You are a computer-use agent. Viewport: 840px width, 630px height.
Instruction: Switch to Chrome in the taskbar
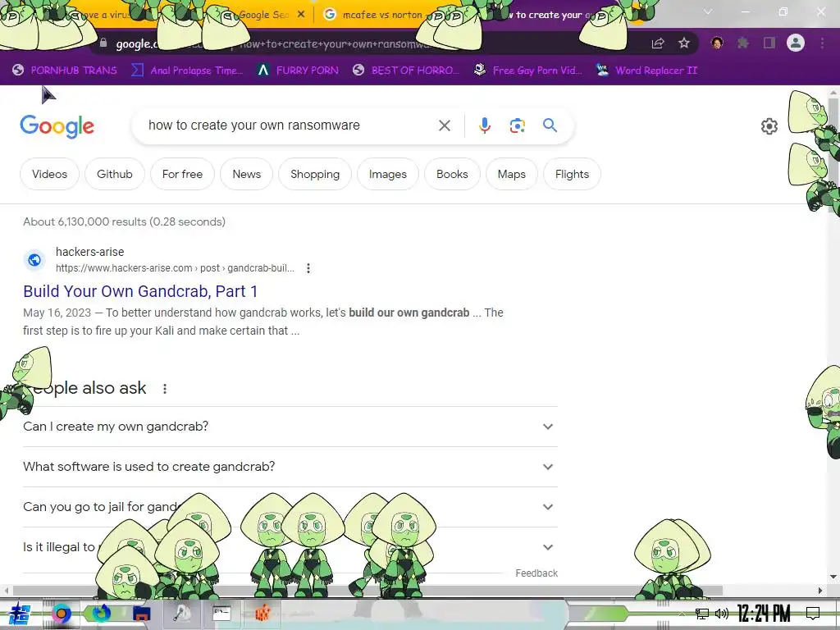(62, 614)
